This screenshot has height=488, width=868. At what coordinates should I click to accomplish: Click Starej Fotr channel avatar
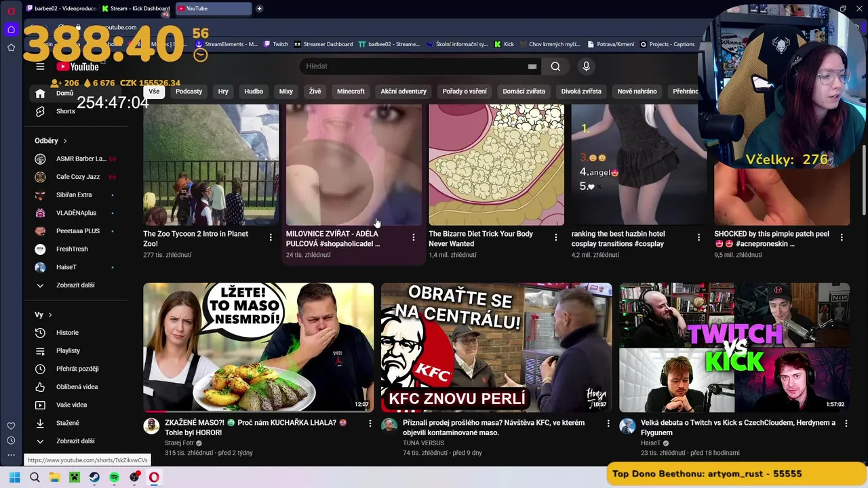pyautogui.click(x=151, y=426)
